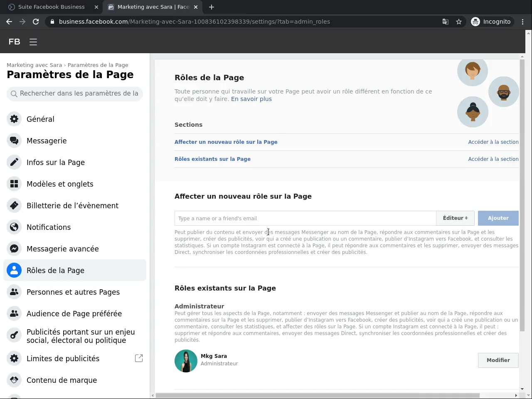
Task: Open the Chrome three-dot menu
Action: coord(523,22)
